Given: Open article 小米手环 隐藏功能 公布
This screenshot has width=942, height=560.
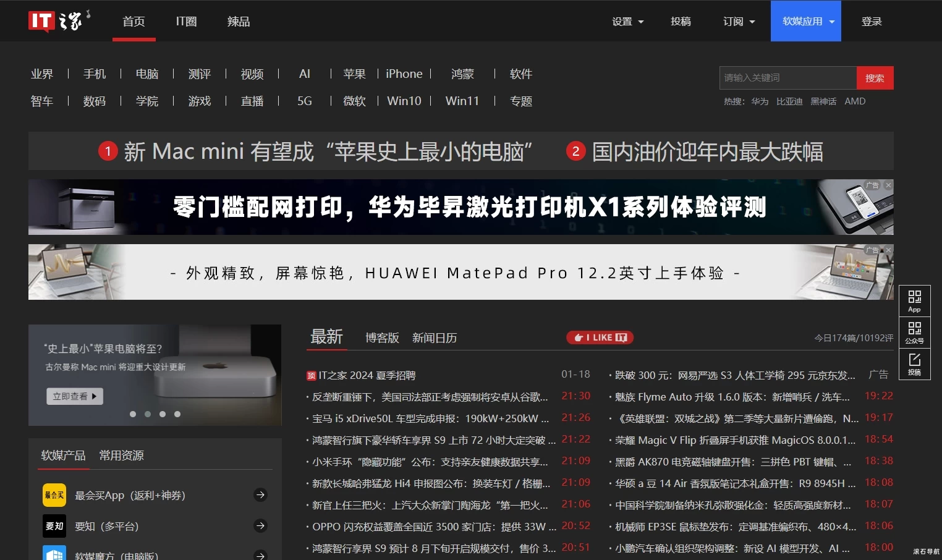Looking at the screenshot, I should tap(430, 462).
